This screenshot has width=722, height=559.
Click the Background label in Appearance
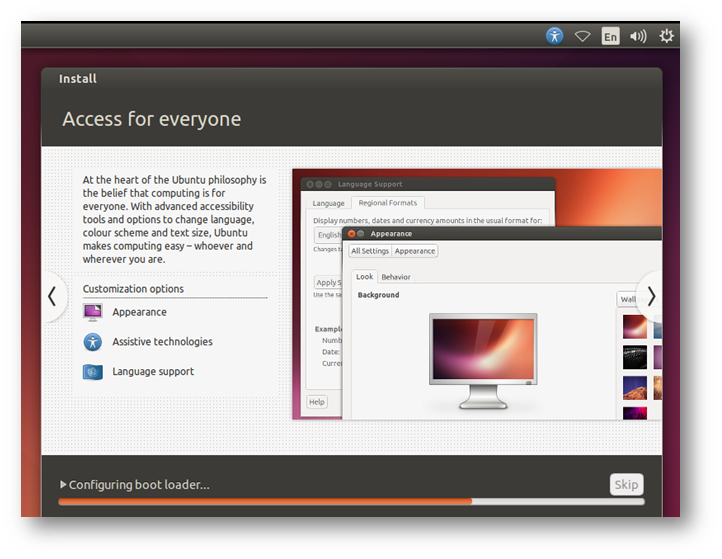click(378, 295)
